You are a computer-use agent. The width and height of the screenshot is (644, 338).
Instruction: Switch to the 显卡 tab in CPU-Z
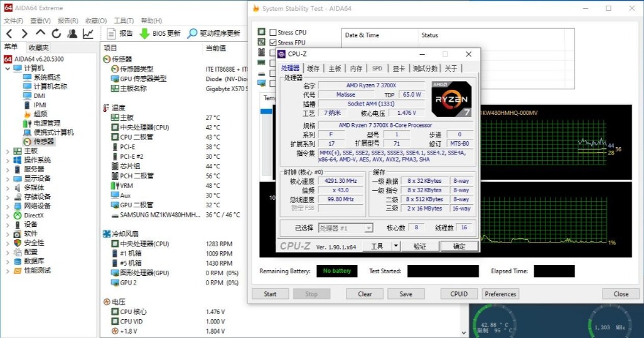click(x=399, y=68)
